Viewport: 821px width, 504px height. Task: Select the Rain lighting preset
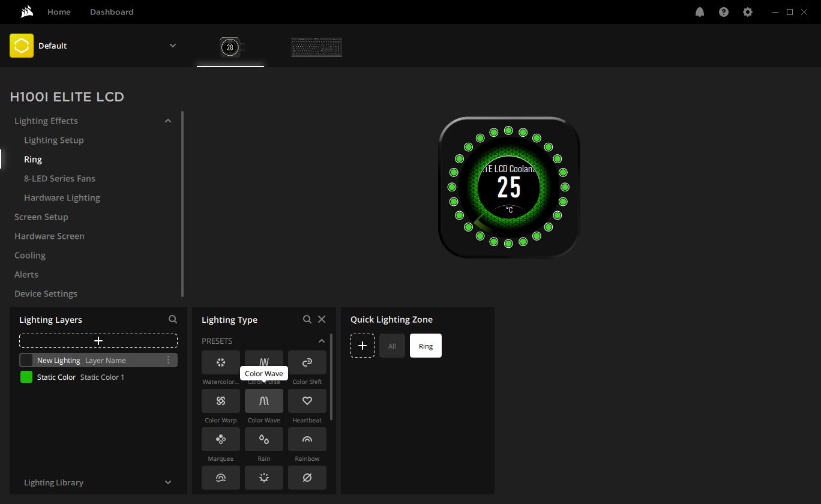click(x=264, y=439)
